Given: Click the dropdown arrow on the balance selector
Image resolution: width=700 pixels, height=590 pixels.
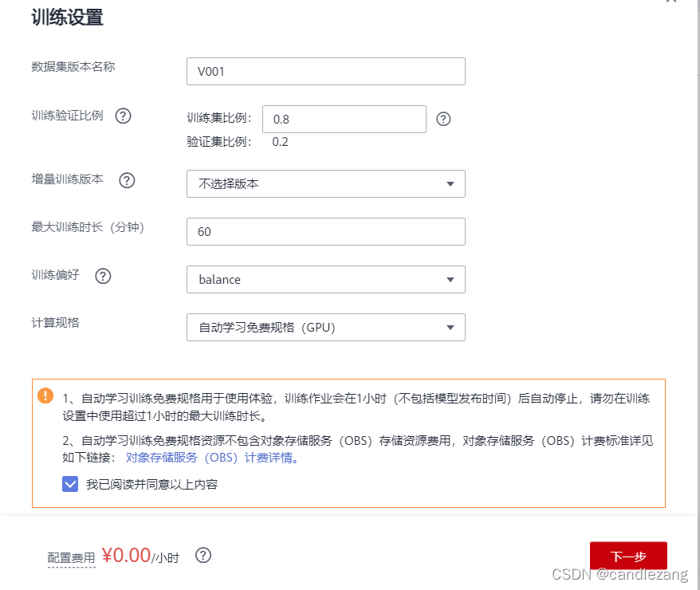Looking at the screenshot, I should (x=452, y=279).
